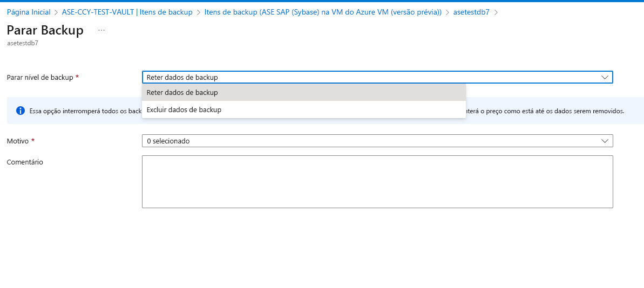Image resolution: width=644 pixels, height=288 pixels.
Task: Click the Parar Backup page title
Action: (x=45, y=30)
